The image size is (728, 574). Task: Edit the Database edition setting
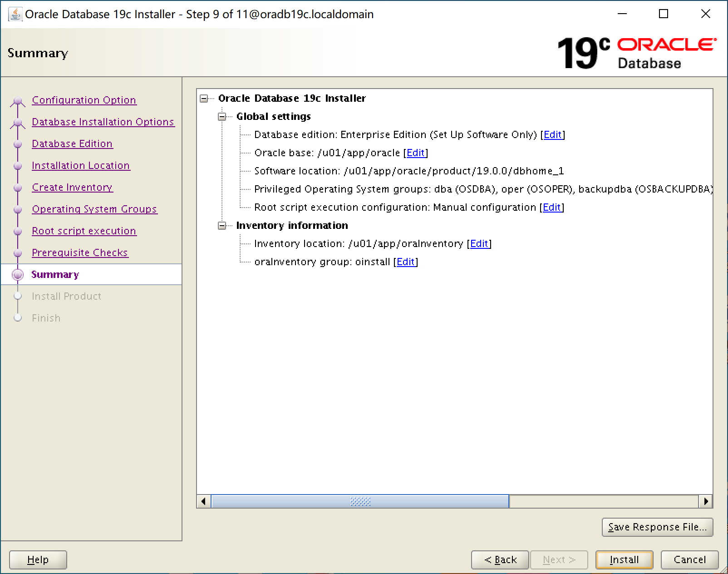tap(552, 135)
